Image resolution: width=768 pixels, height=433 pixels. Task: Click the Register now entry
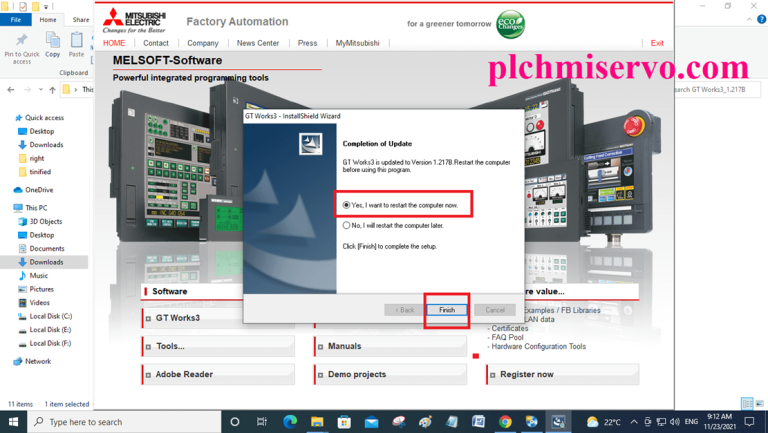(x=563, y=374)
